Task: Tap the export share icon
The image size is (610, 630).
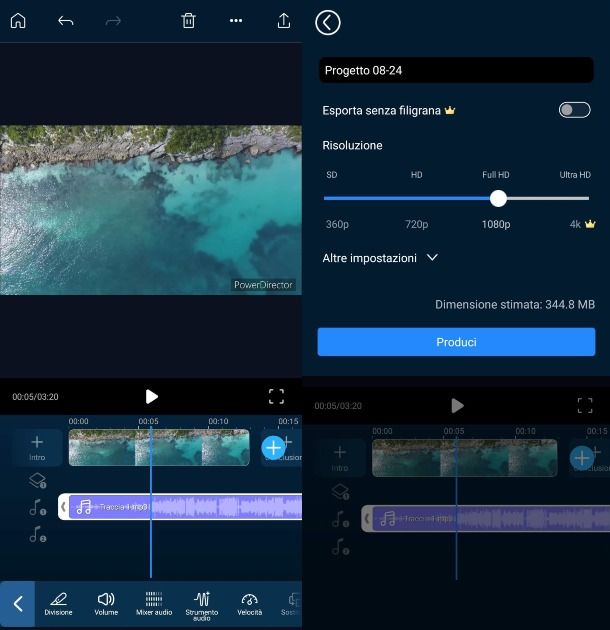Action: tap(284, 20)
